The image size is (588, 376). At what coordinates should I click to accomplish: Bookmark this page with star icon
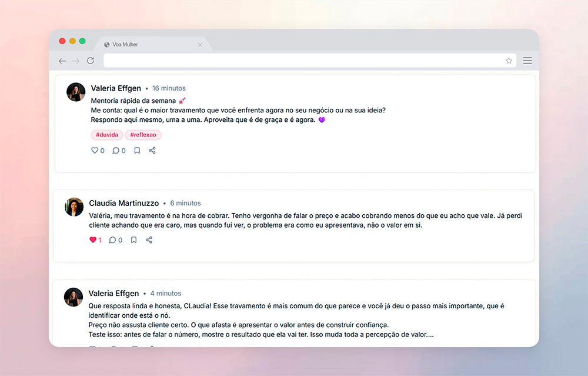coord(509,61)
